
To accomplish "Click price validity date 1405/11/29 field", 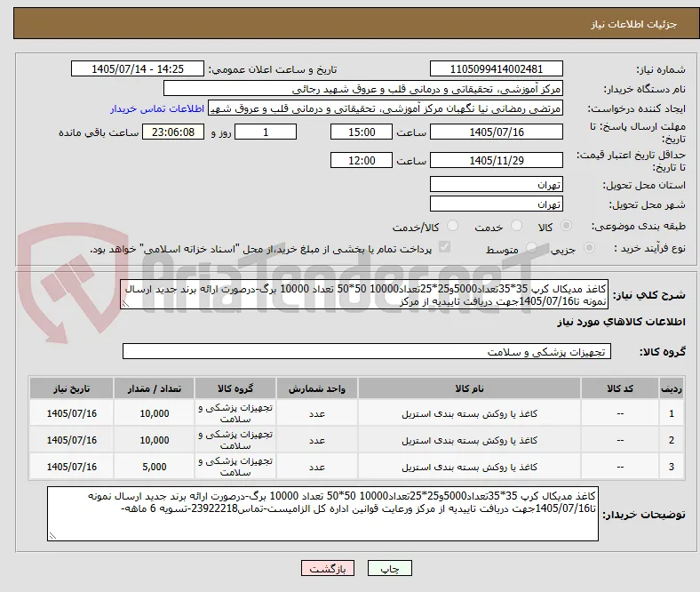I will [x=496, y=160].
